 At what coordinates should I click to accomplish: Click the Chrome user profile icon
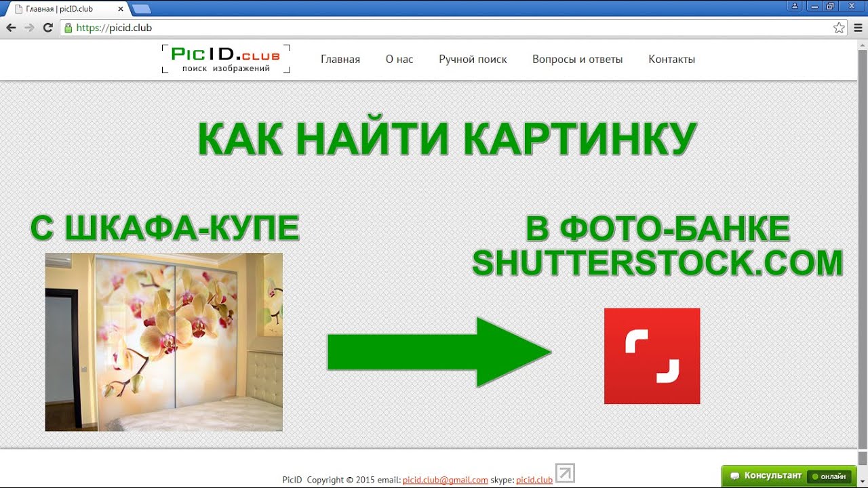(794, 6)
